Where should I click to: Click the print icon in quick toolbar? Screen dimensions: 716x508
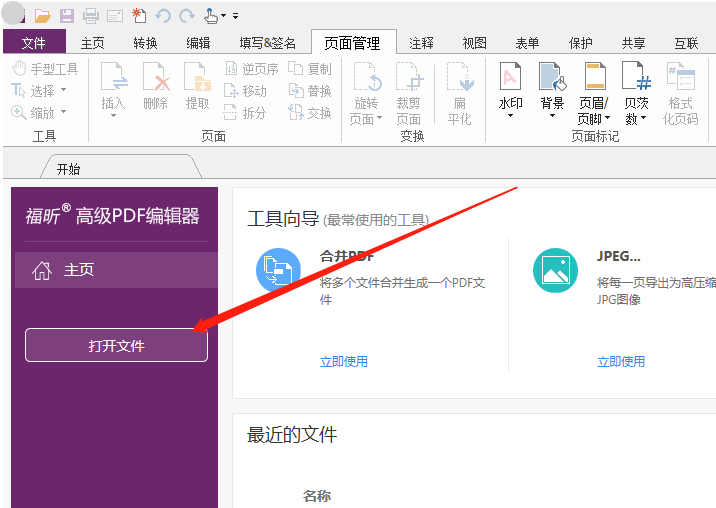tap(90, 16)
